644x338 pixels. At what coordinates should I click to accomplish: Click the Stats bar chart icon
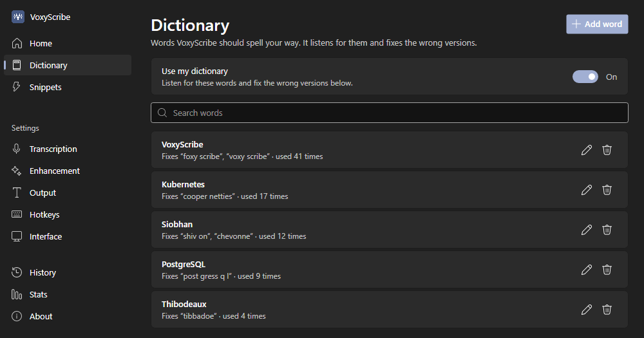[x=17, y=294]
